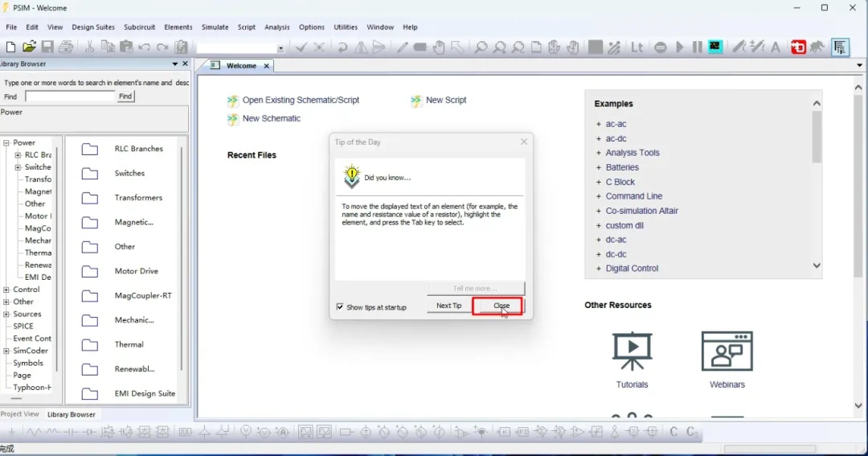Image resolution: width=868 pixels, height=456 pixels.
Task: Click the red square toolbar icon
Action: tap(798, 47)
